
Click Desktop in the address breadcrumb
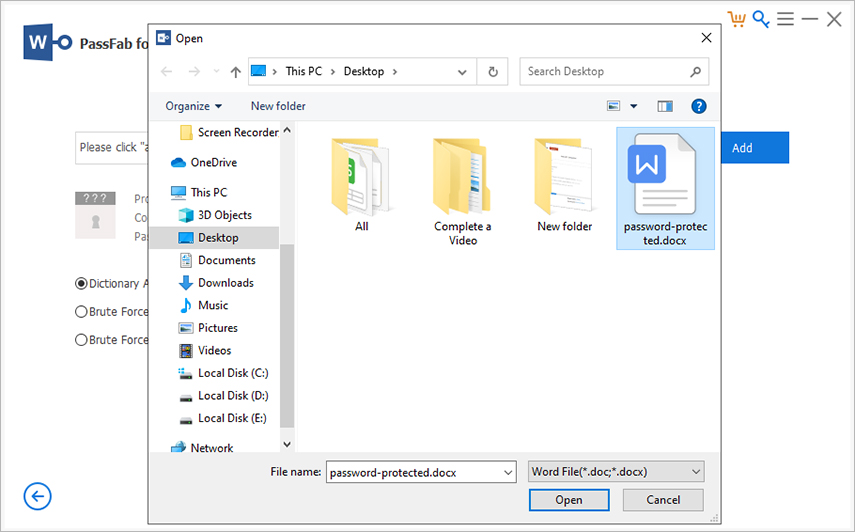point(364,71)
